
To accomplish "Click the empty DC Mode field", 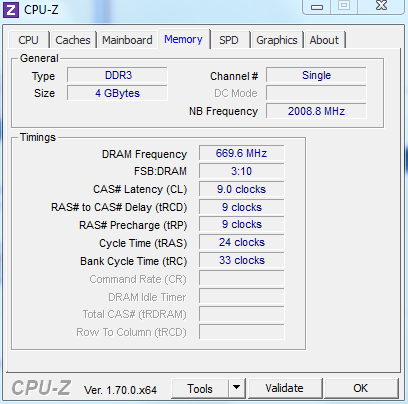I will [x=316, y=93].
